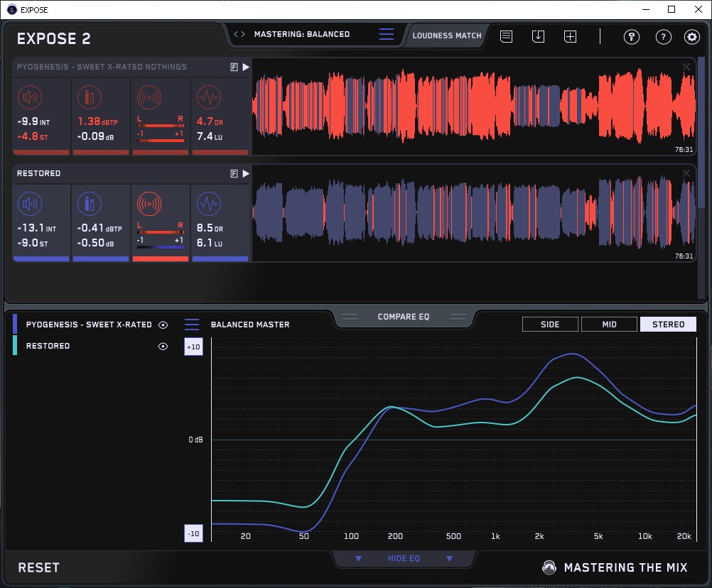Select Pyogenesis dynamic range icon
This screenshot has width=712, height=588.
(209, 97)
